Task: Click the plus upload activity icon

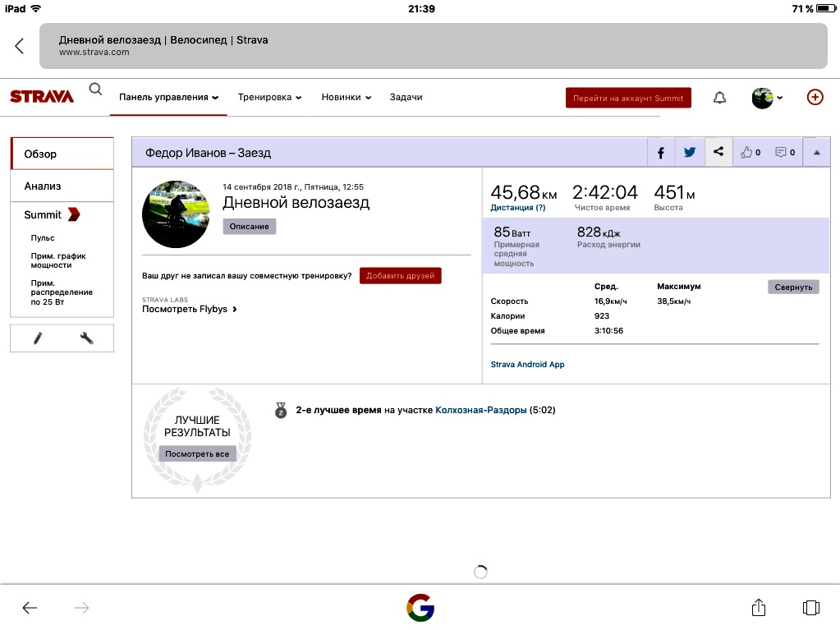Action: click(x=815, y=97)
